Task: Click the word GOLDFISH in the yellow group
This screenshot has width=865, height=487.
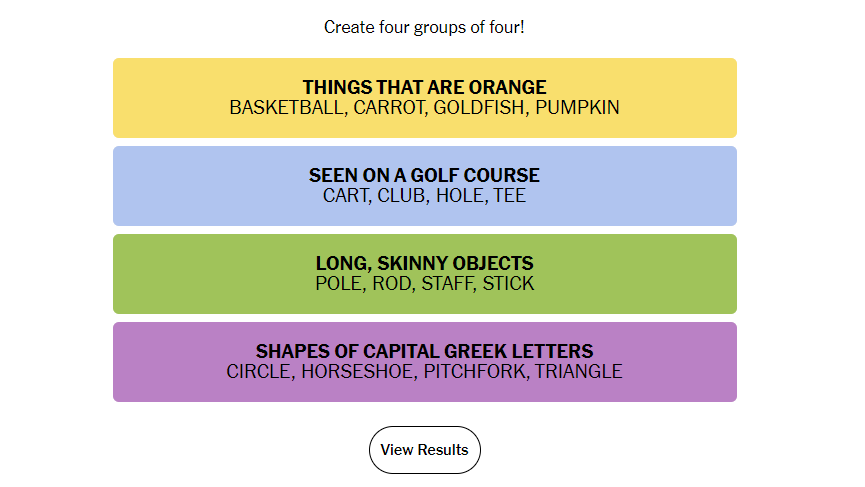Action: [479, 108]
